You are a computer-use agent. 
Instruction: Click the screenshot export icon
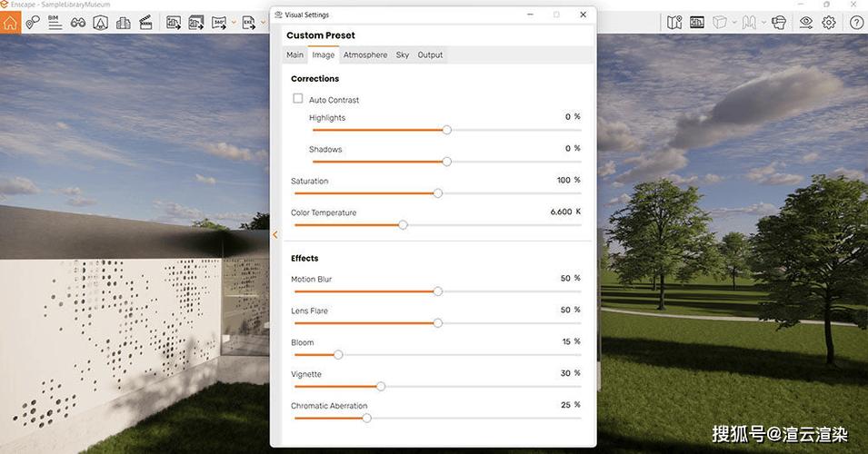pyautogui.click(x=174, y=23)
